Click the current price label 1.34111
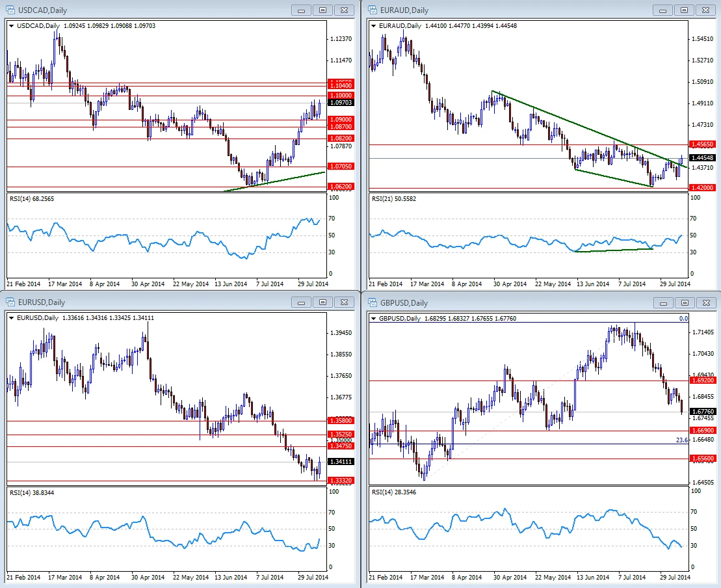Screen dimensions: 721x588 click(x=341, y=461)
